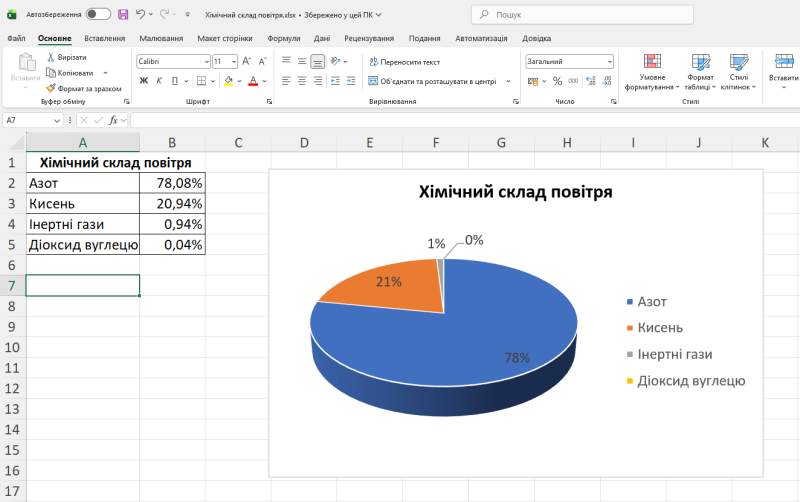Switch to the Вставлення tab
This screenshot has height=502, width=800.
[x=105, y=38]
